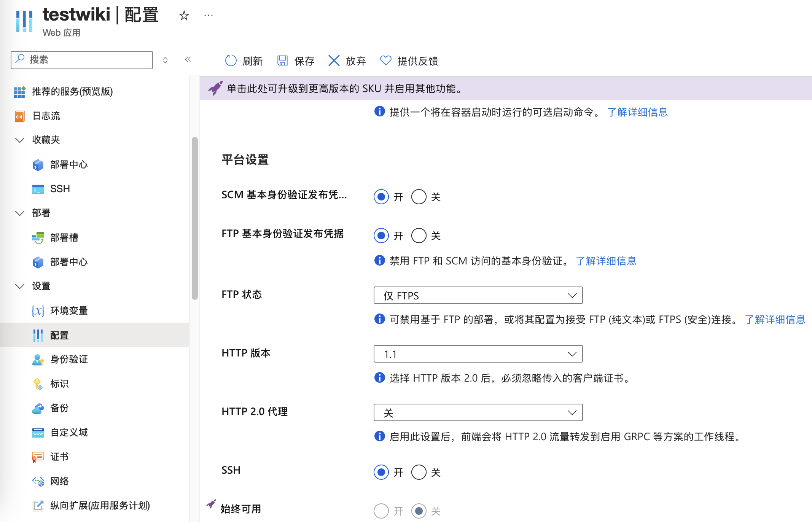Image resolution: width=812 pixels, height=522 pixels.
Task: Click learn more (了解详细信息) link for FTP basic auth
Action: pyautogui.click(x=606, y=261)
